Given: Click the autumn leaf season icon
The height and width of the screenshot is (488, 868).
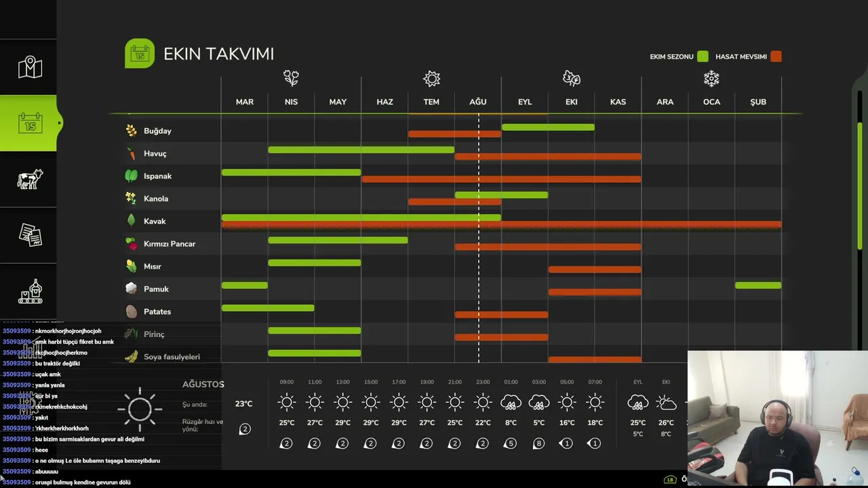Looking at the screenshot, I should 572,79.
